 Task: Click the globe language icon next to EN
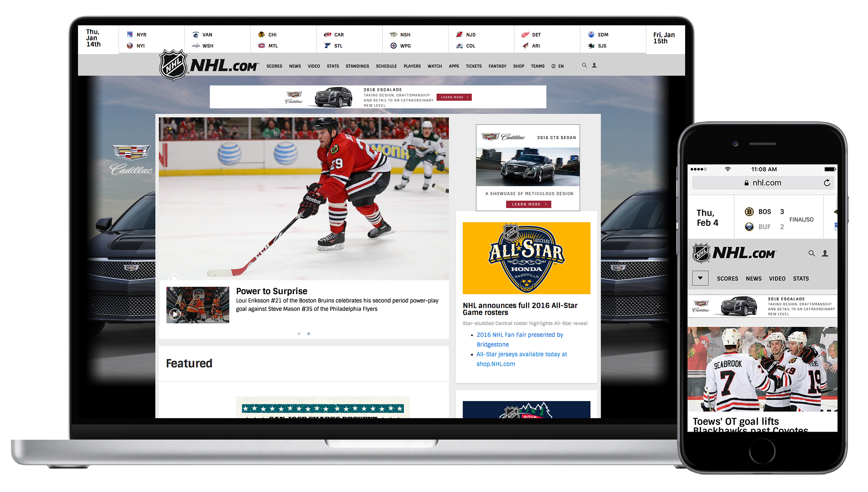point(553,66)
